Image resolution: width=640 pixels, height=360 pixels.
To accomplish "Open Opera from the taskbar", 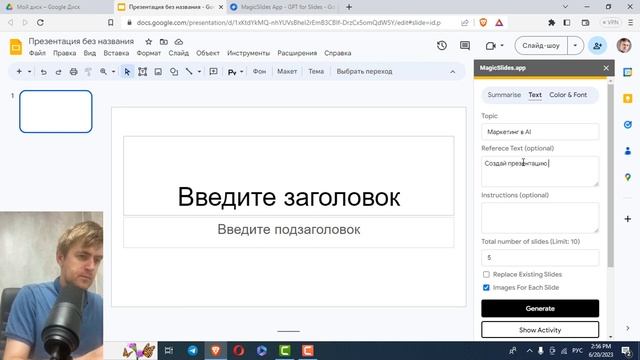I will point(239,351).
